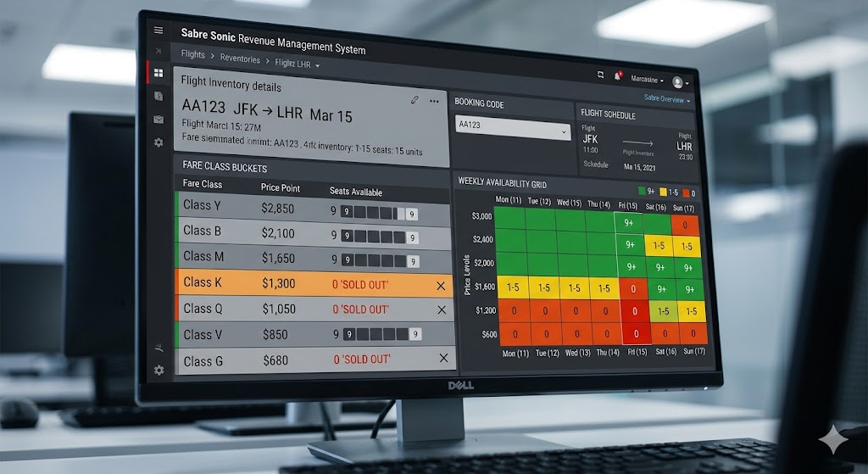Image resolution: width=868 pixels, height=474 pixels.
Task: Select the Class Y row label
Action: (202, 205)
